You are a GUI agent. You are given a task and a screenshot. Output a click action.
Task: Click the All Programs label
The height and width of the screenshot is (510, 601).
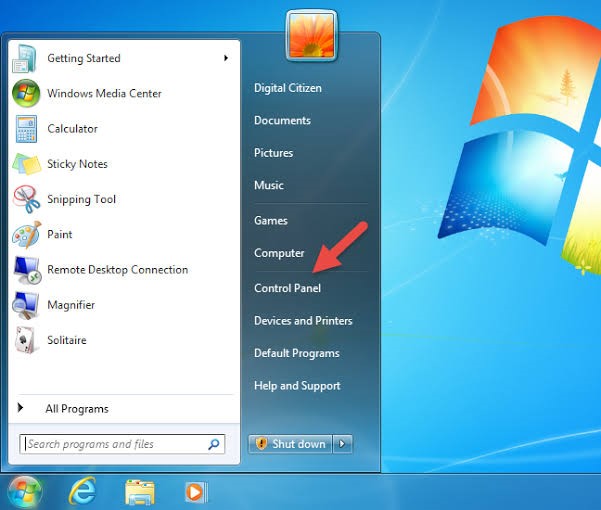(x=77, y=409)
